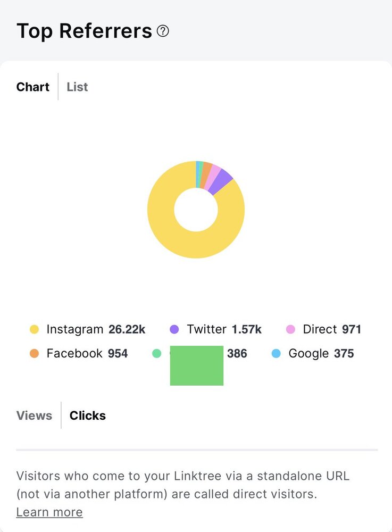Image resolution: width=392 pixels, height=532 pixels.
Task: Click the yellow Instagram legend dot
Action: pyautogui.click(x=35, y=329)
